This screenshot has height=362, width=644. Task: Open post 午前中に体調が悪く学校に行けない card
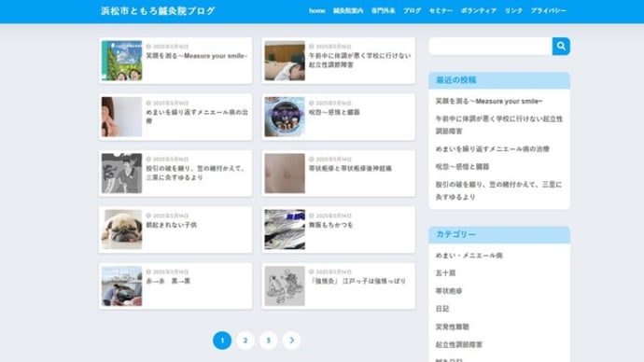[x=339, y=61]
